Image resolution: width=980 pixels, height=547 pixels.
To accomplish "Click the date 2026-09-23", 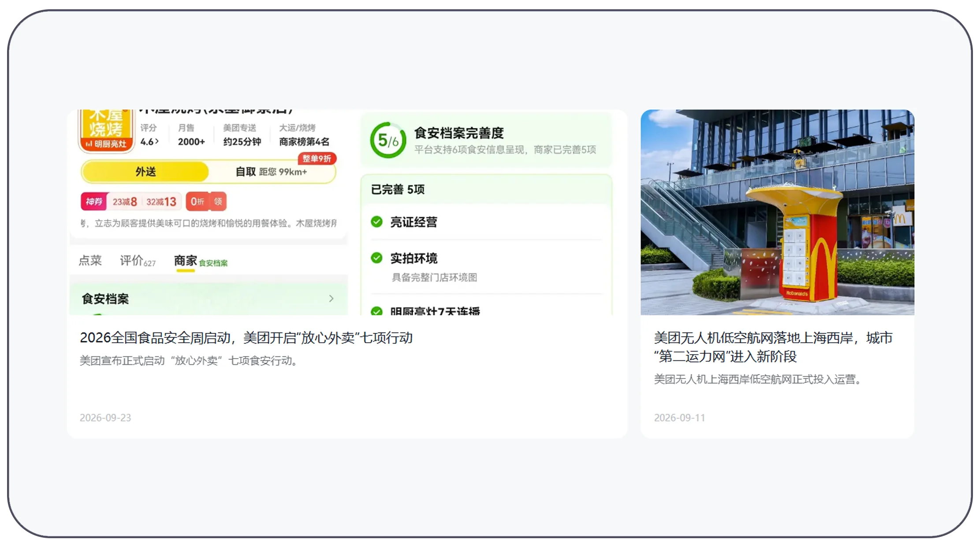I will click(x=105, y=418).
